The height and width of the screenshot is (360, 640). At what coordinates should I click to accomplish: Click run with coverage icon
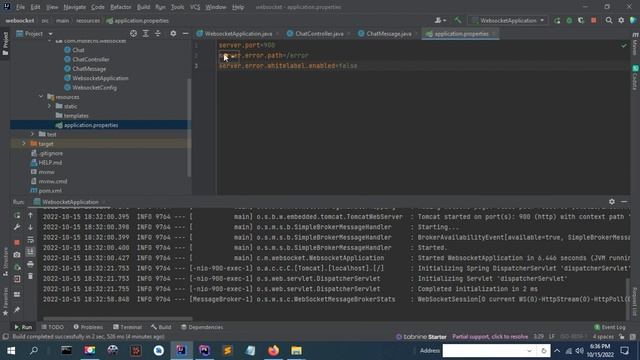[581, 20]
